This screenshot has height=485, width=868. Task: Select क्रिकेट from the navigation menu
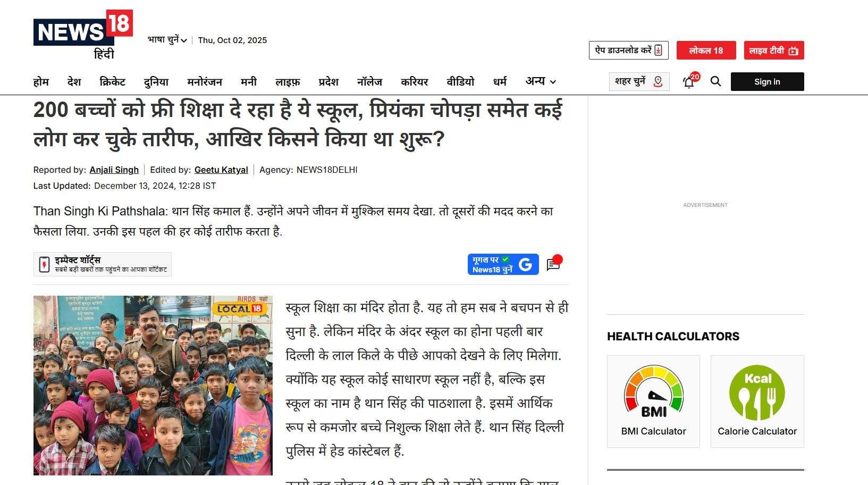pos(112,81)
